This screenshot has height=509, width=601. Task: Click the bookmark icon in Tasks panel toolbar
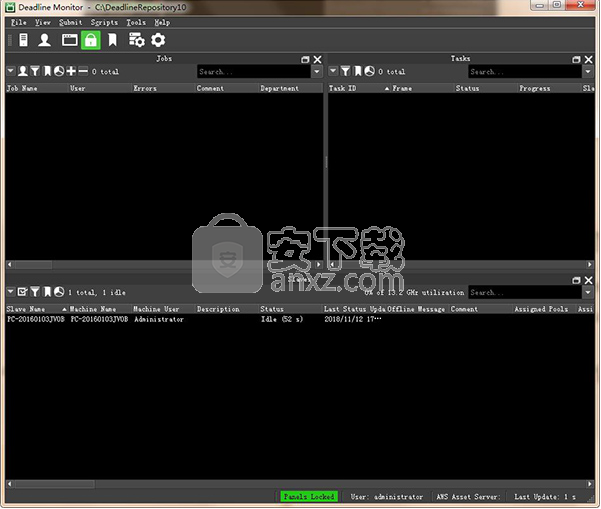[x=358, y=71]
